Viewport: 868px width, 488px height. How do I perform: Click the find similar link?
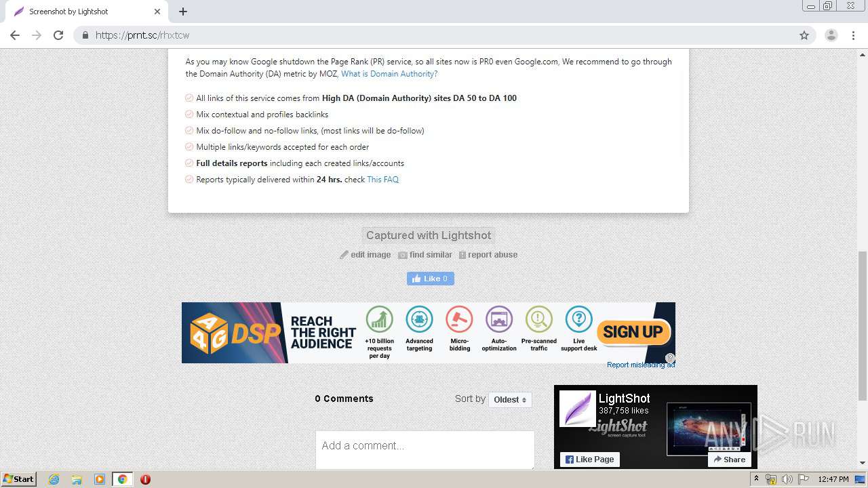tap(425, 255)
